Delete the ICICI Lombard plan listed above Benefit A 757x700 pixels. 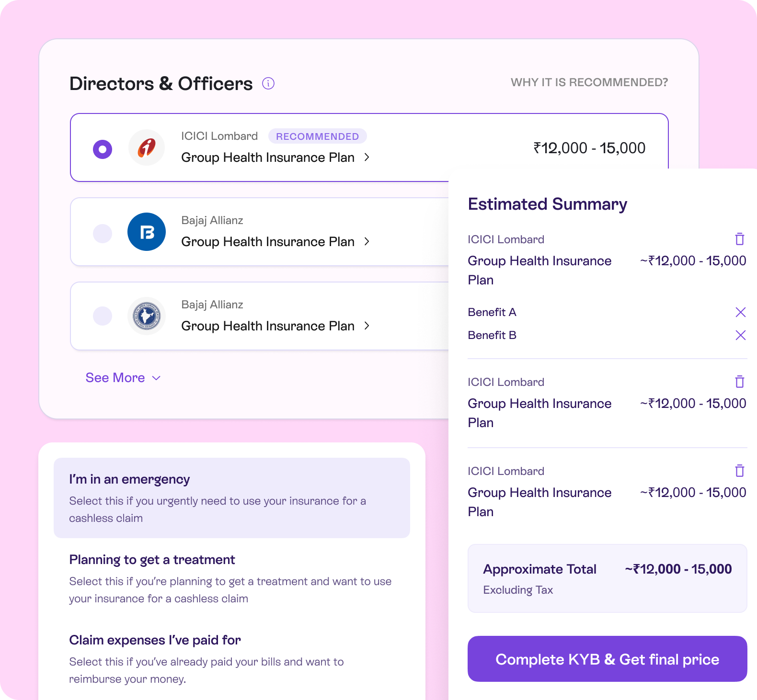click(740, 238)
